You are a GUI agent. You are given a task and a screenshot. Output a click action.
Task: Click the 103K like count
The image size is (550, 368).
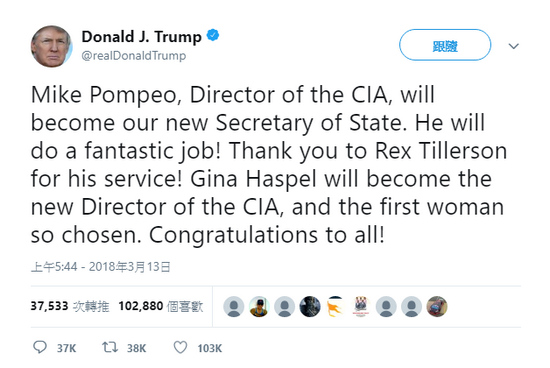pos(209,348)
